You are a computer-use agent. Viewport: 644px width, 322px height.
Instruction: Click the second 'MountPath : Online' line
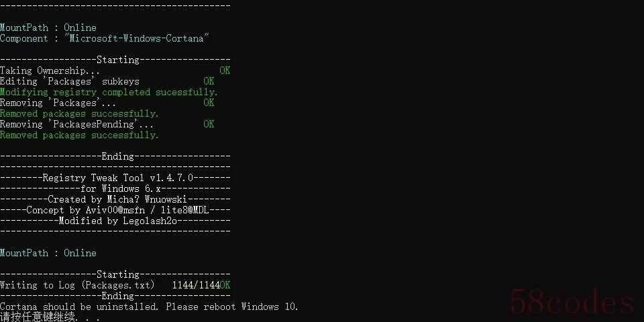[48, 253]
